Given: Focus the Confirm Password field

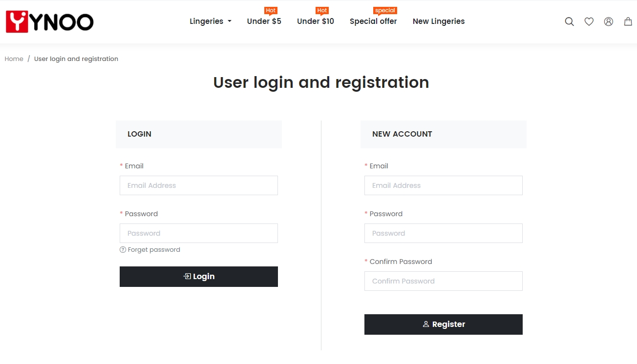Looking at the screenshot, I should [x=444, y=281].
